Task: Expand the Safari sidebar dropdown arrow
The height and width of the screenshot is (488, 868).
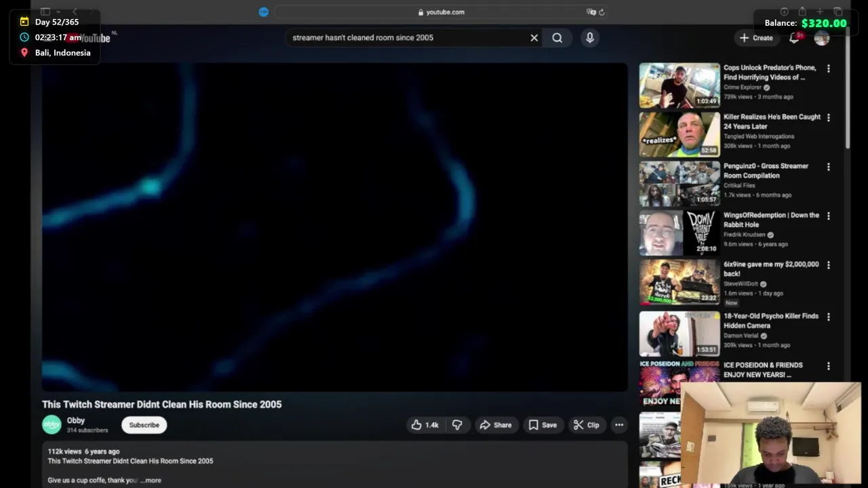Action: pyautogui.click(x=58, y=12)
